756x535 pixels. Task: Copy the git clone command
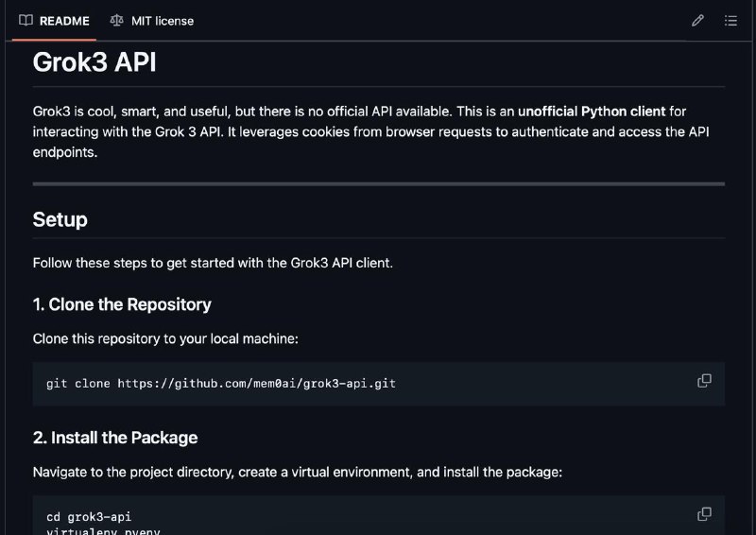[704, 381]
